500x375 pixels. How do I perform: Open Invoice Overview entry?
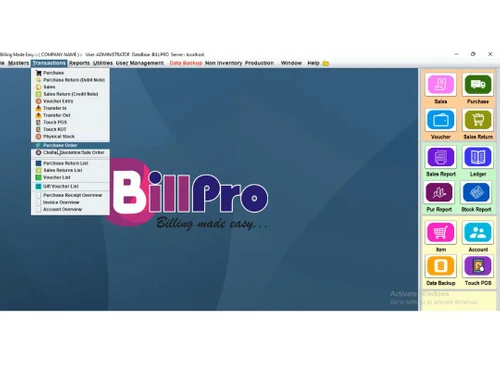click(x=70, y=202)
